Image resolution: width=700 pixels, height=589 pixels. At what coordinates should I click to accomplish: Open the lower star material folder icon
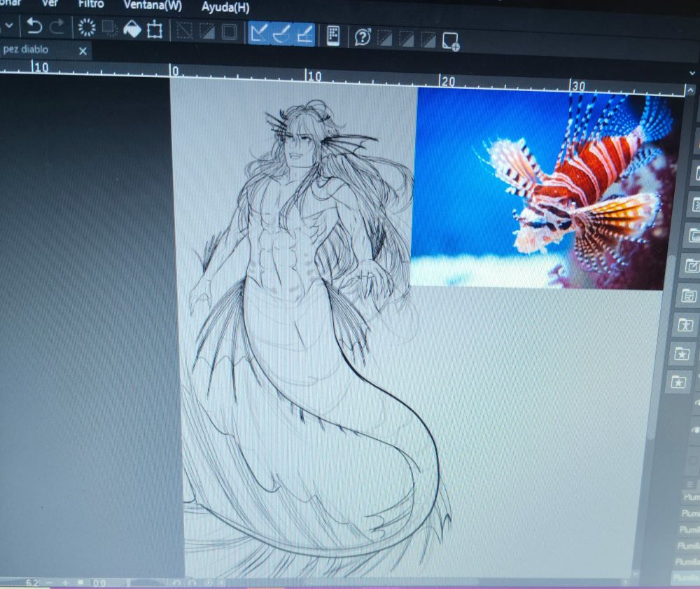point(678,382)
